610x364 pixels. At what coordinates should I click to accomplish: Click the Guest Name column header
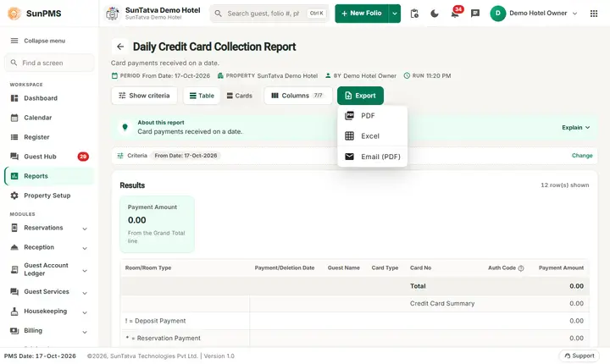(343, 268)
